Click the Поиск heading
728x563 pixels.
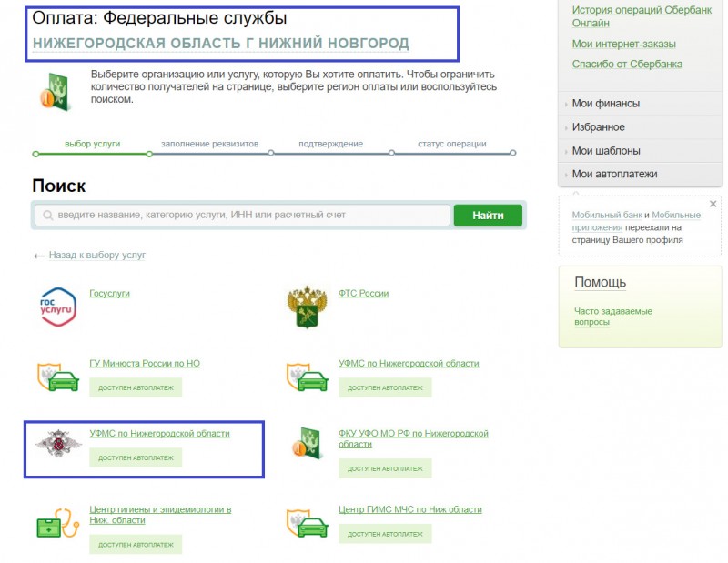tap(59, 186)
